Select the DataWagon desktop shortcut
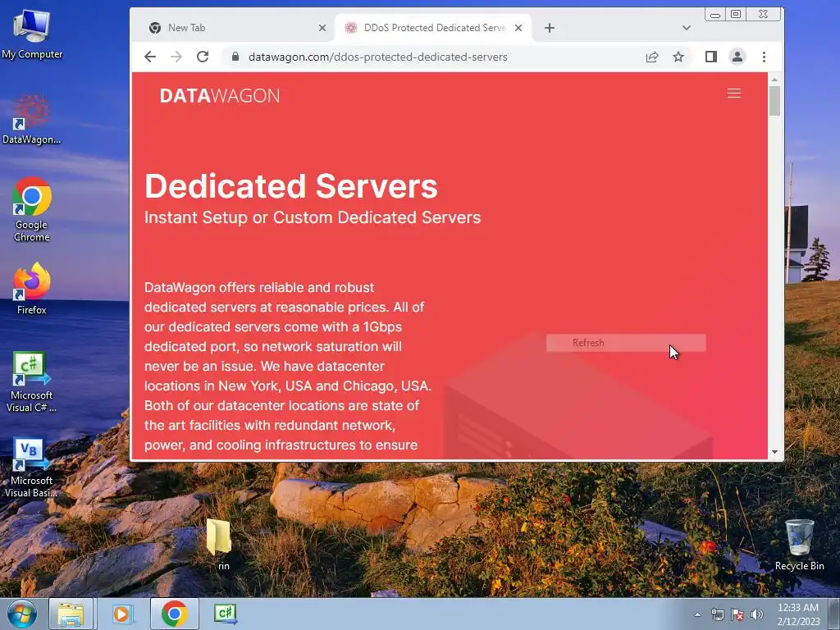840x630 pixels. 32,119
